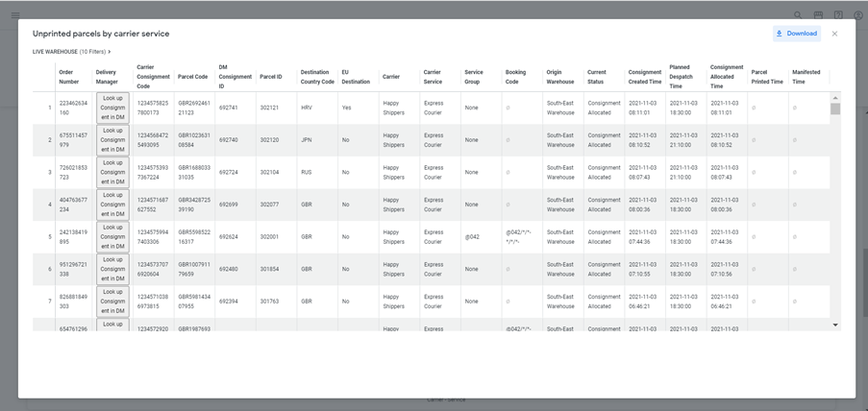Sort by Consignment Allocated Time header

click(727, 77)
